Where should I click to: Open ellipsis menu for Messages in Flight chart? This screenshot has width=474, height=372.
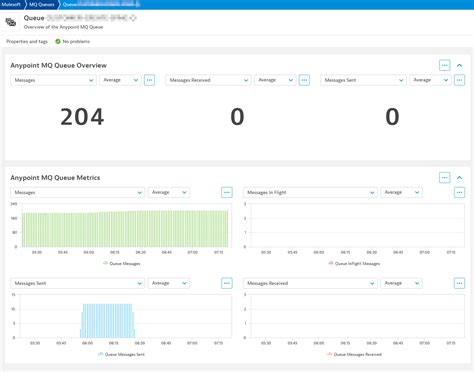[459, 192]
